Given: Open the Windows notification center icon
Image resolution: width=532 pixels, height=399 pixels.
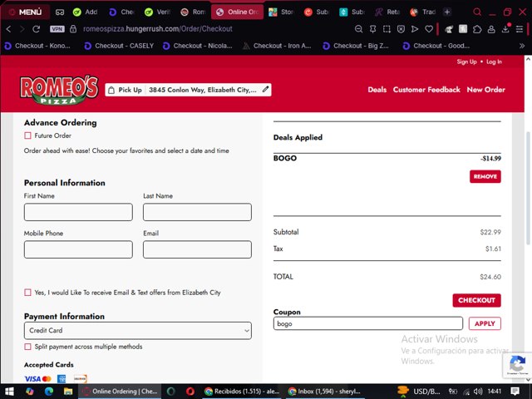Looking at the screenshot, I should 515,392.
